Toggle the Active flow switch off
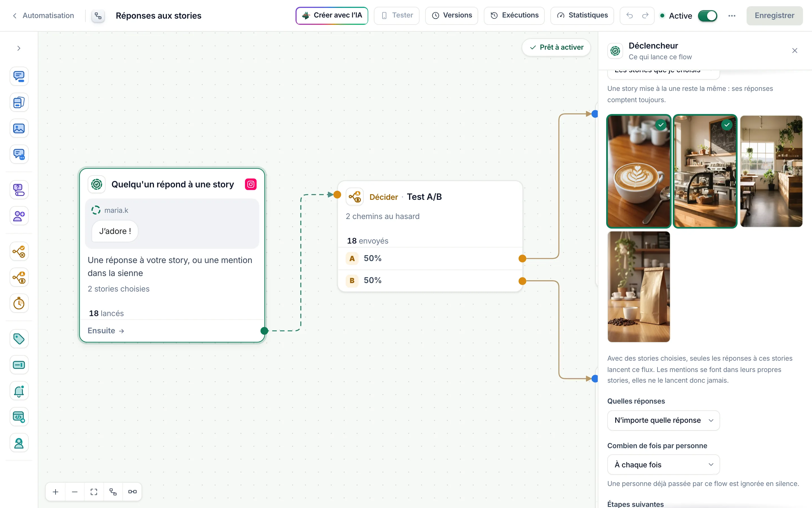Image resolution: width=812 pixels, height=508 pixels. coord(707,16)
